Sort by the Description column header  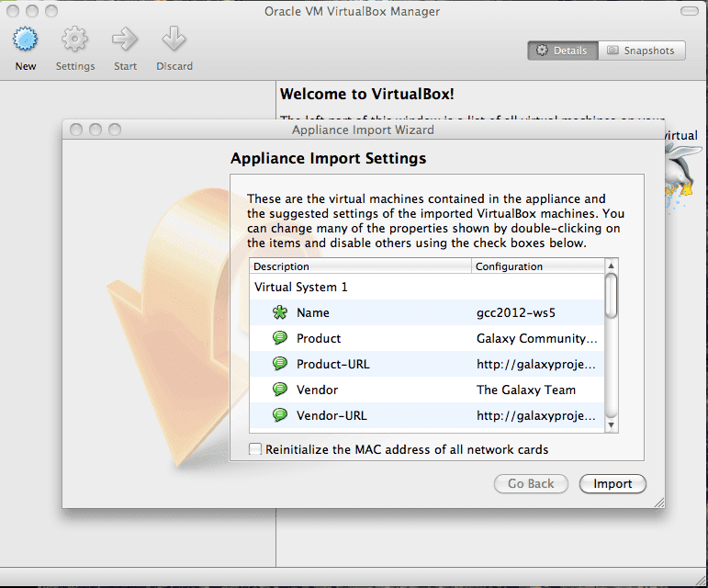coord(360,266)
